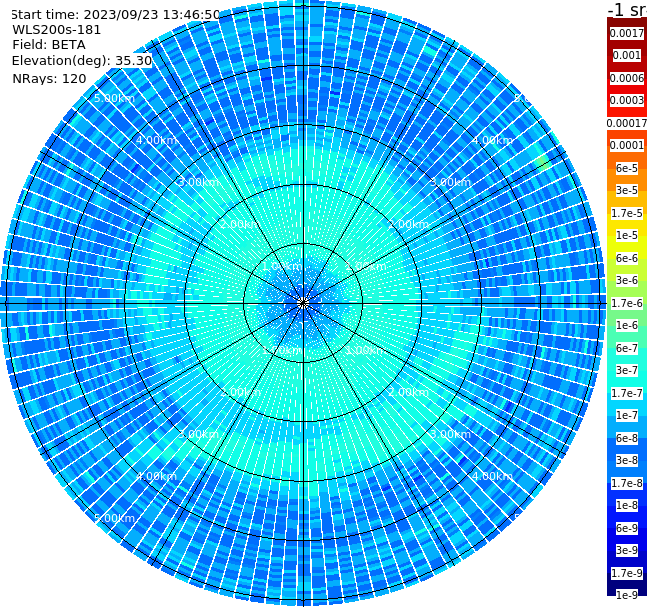
Task: Click the 0.001 colorbar label
Action: point(627,55)
